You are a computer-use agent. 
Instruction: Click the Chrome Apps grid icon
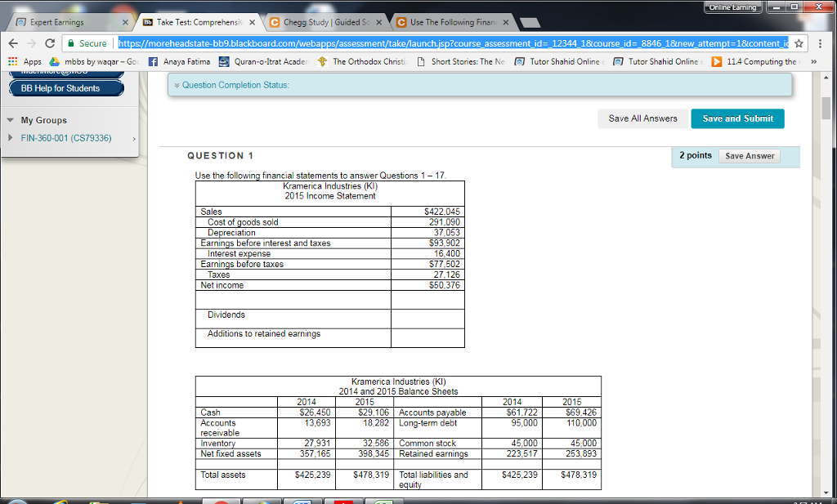(13, 61)
